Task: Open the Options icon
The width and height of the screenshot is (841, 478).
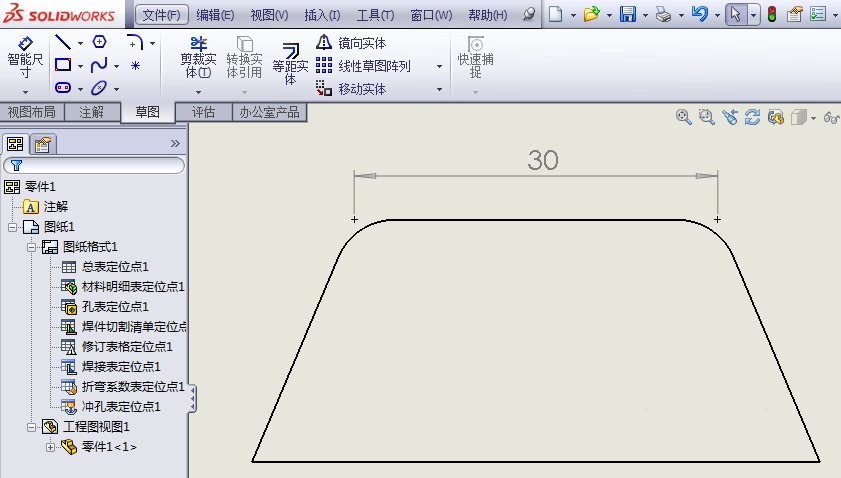Action: coord(818,14)
